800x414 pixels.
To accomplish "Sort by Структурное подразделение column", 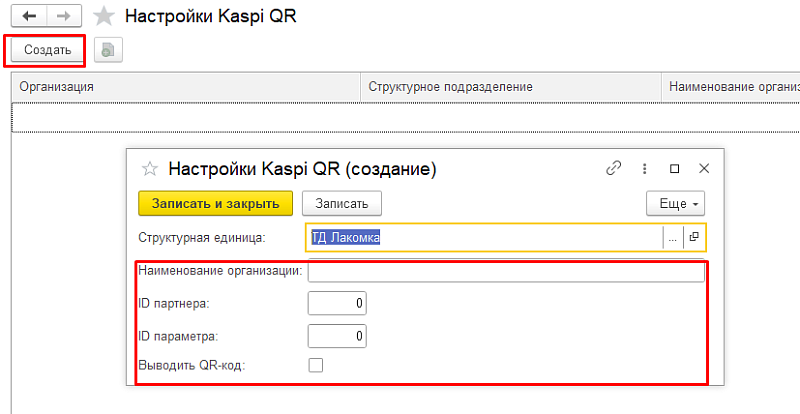I will click(510, 87).
